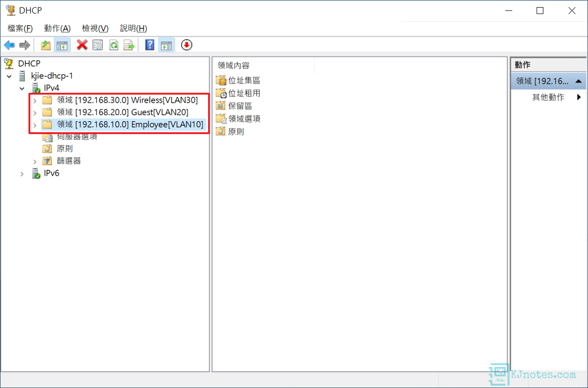Viewport: 588px width, 388px height.
Task: Select the 伺服器選項 tree item
Action: (77, 136)
